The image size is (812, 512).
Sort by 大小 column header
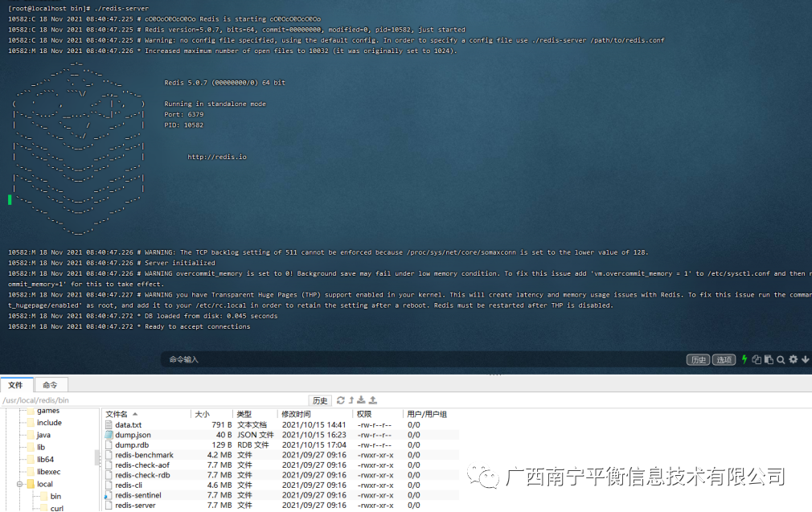click(x=203, y=414)
